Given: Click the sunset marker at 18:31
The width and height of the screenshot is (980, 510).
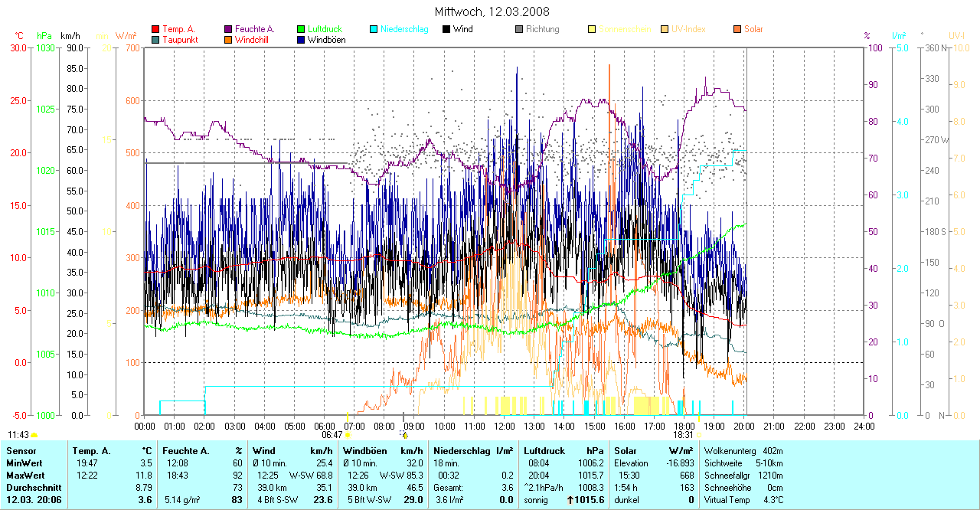Looking at the screenshot, I should coord(698,434).
